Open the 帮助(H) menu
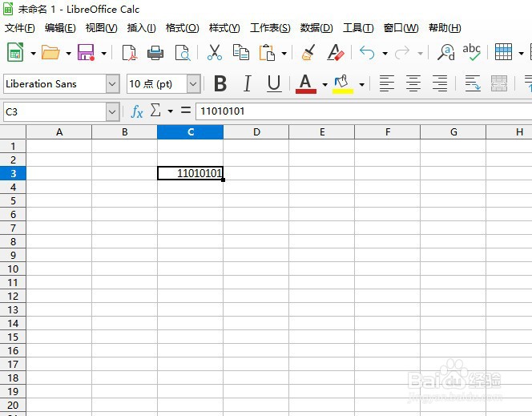The image size is (532, 416). click(x=445, y=28)
